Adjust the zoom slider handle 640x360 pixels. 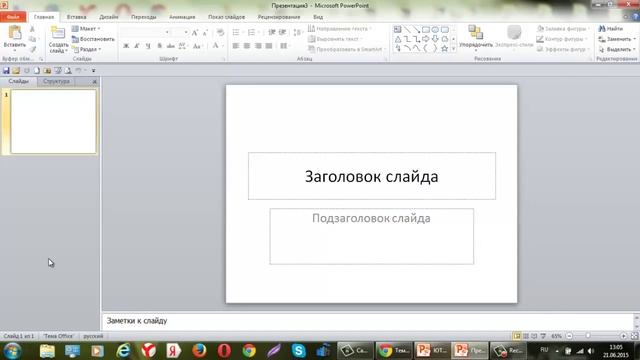point(588,336)
